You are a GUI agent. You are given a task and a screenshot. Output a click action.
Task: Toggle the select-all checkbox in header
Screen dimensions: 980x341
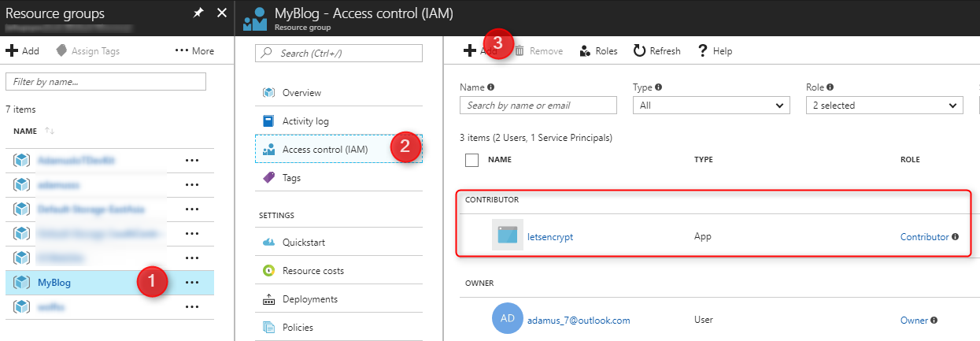(472, 160)
